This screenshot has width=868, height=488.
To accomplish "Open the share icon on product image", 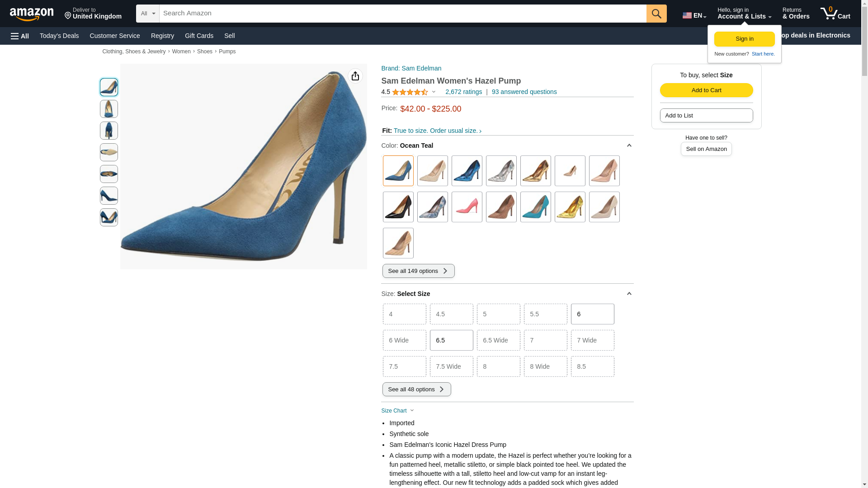I will 355,76.
